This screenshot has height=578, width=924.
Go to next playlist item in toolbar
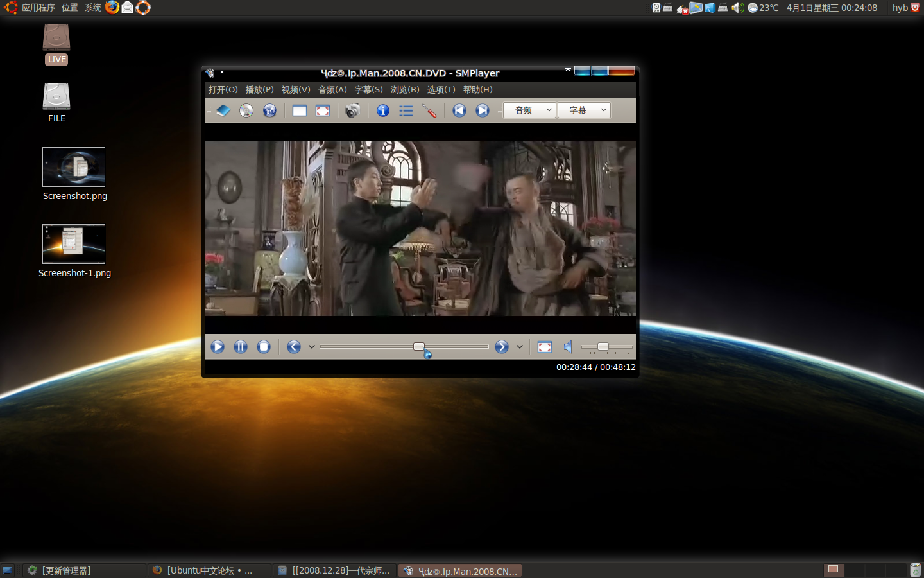[x=483, y=110]
